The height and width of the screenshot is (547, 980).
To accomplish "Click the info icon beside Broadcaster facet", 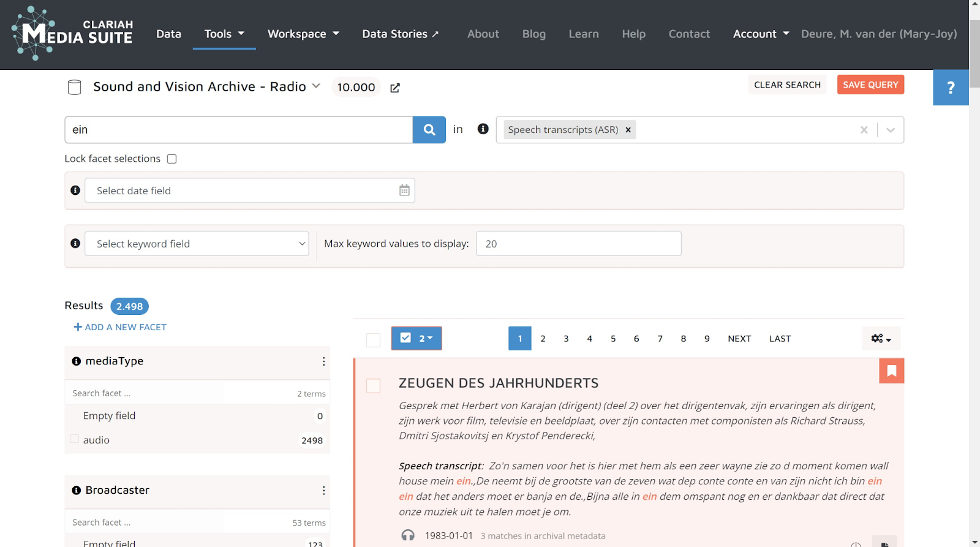I will pos(77,490).
